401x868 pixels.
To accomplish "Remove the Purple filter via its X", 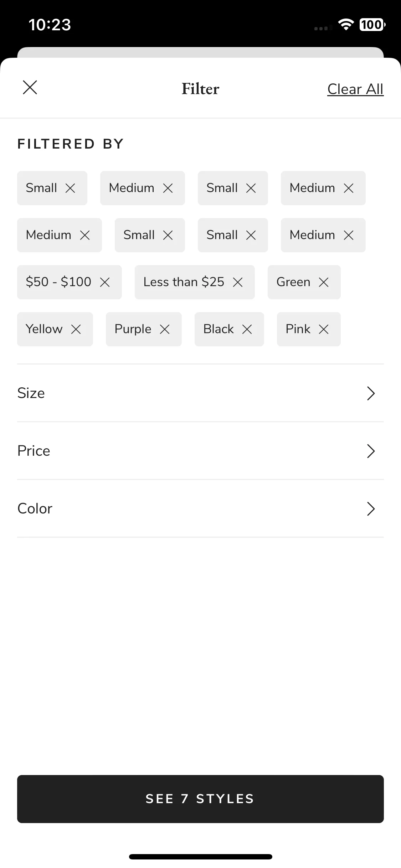I will (165, 329).
